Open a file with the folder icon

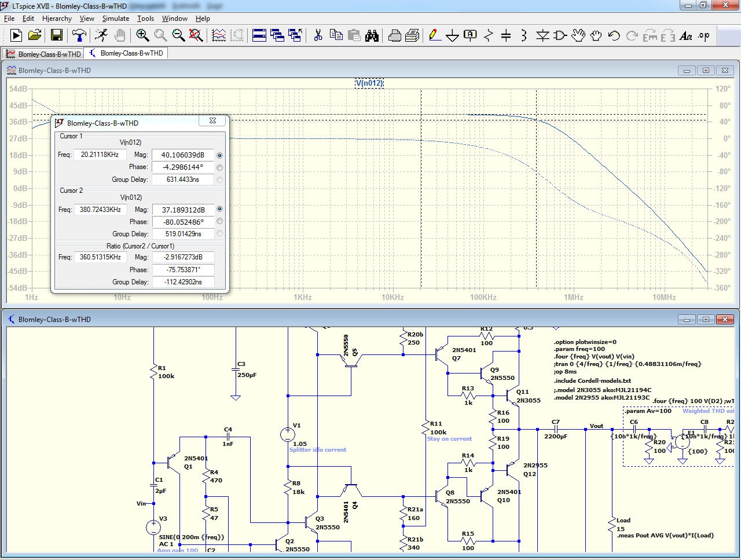(x=35, y=35)
